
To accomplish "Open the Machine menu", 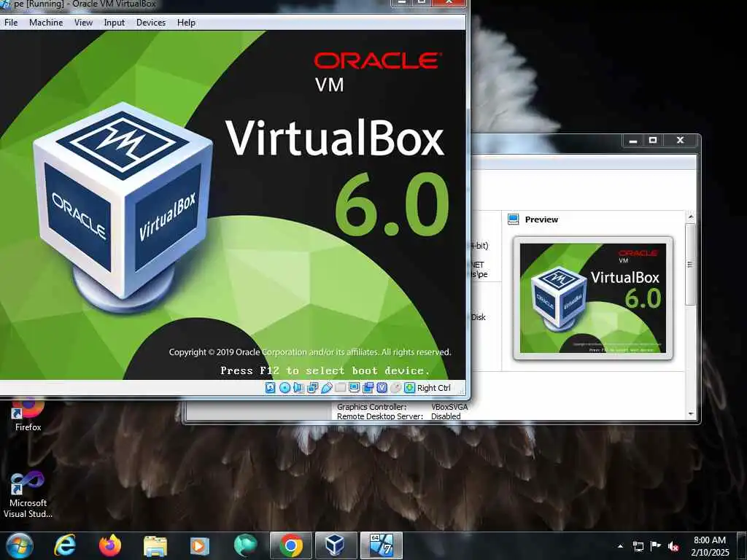I will [x=46, y=23].
